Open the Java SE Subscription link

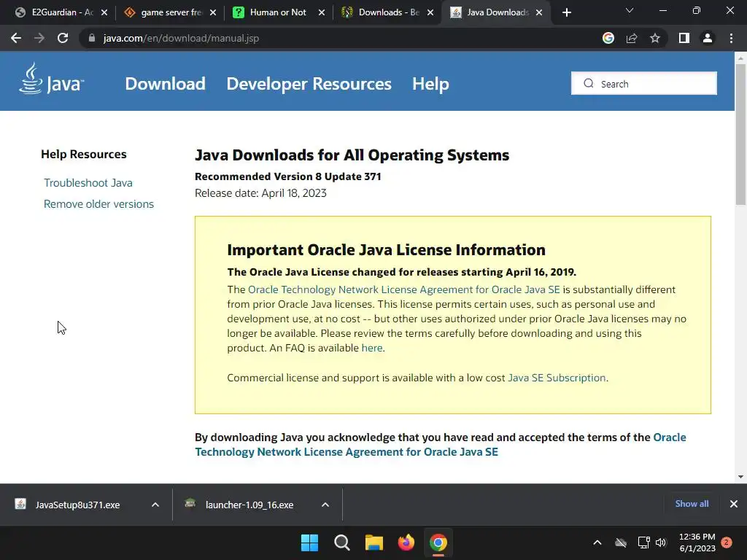tap(557, 378)
